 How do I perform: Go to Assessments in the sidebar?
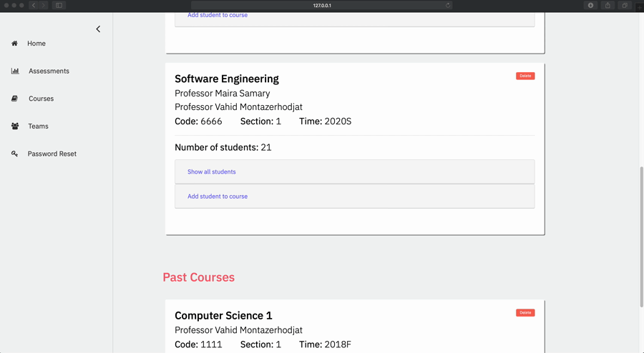(x=49, y=71)
